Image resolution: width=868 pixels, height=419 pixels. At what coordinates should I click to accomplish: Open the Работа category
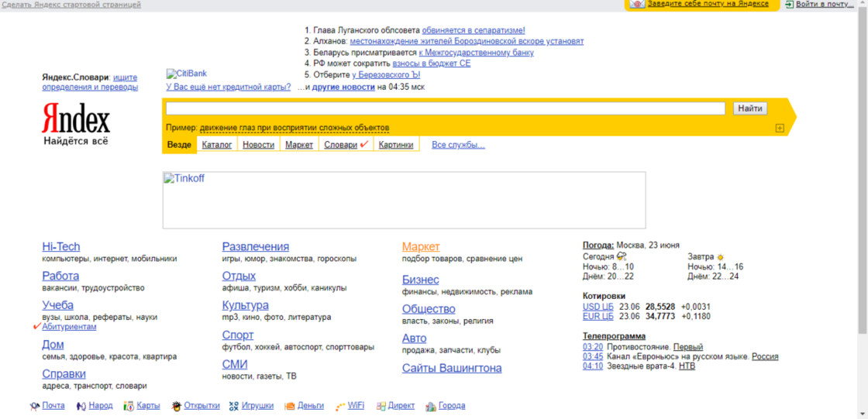(60, 276)
